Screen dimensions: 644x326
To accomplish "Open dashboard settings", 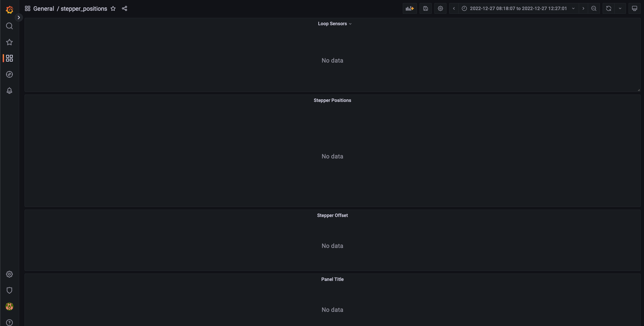I will [x=440, y=8].
